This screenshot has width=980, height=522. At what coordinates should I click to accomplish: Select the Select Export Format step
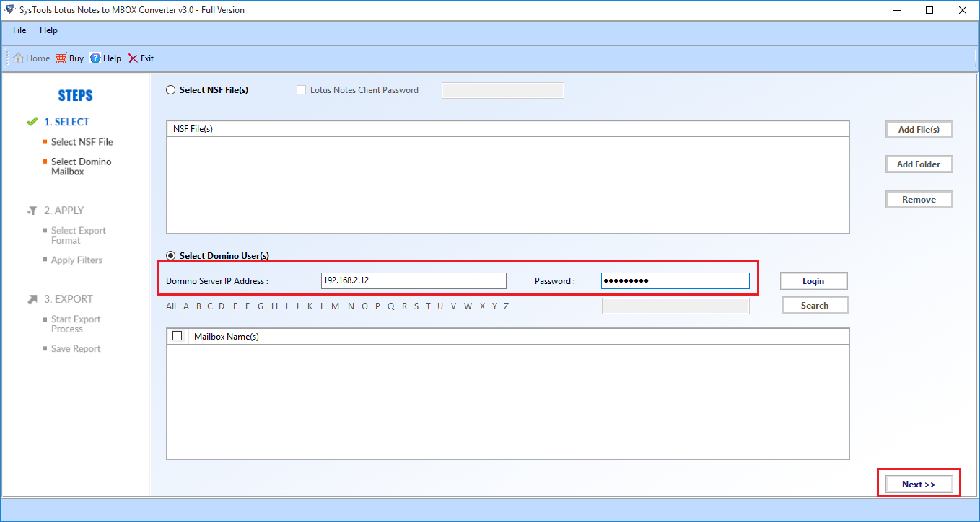pos(79,236)
